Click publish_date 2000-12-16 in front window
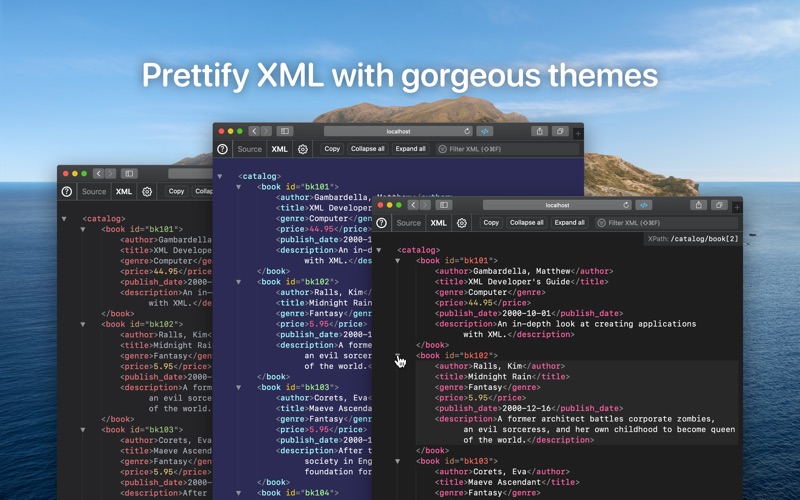The image size is (800, 500). (527, 408)
